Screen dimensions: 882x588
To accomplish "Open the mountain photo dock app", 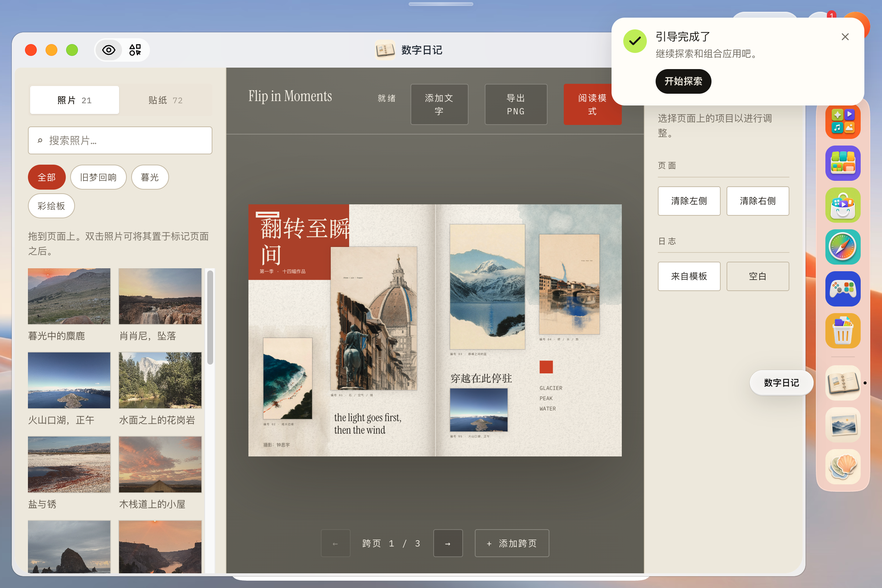I will click(x=843, y=425).
